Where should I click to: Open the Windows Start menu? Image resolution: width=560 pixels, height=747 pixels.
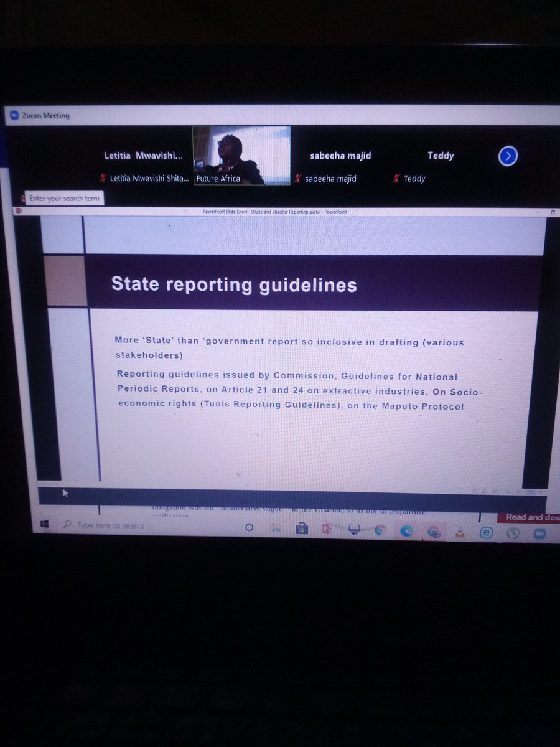pos(45,525)
